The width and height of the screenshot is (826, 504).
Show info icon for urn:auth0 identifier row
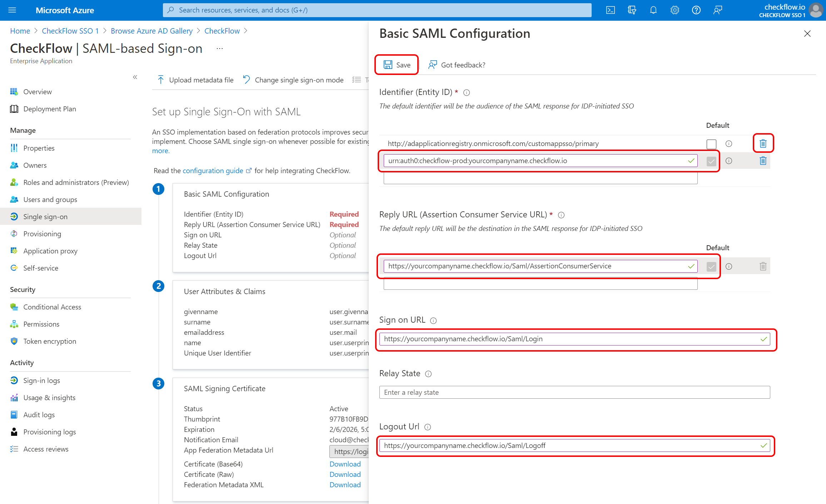(x=729, y=161)
